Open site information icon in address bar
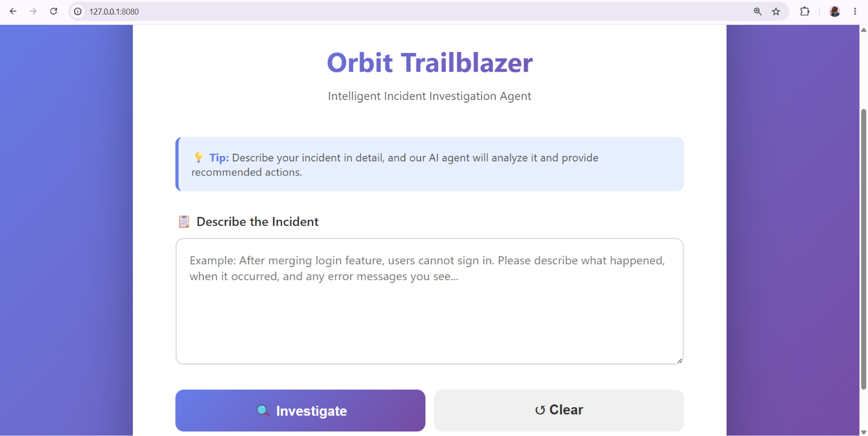 78,11
